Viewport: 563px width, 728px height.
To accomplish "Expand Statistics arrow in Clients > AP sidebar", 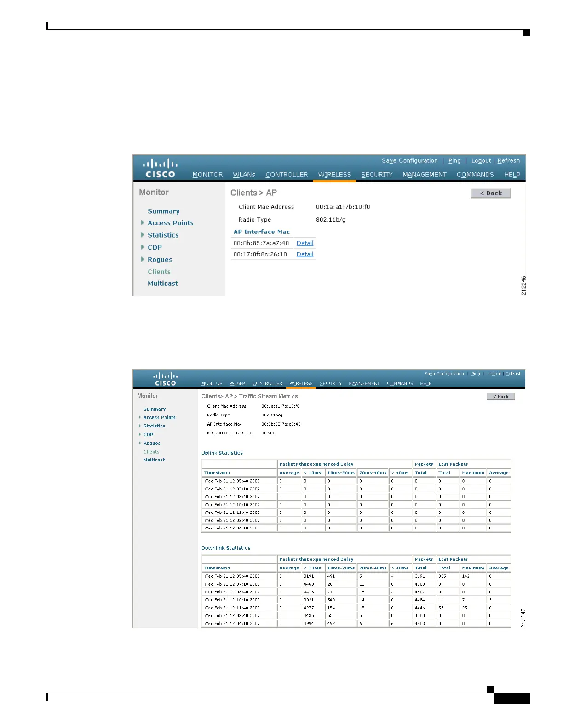I will click(143, 235).
